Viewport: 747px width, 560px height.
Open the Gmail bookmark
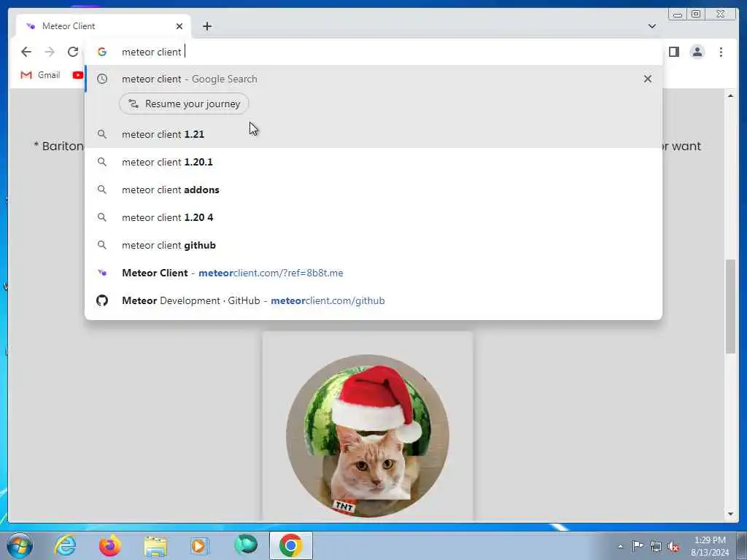[40, 75]
